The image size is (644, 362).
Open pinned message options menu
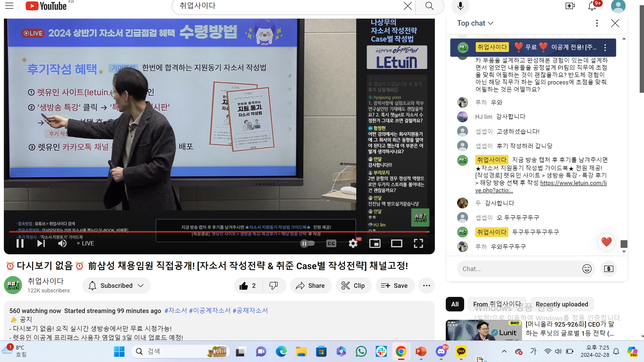[605, 47]
